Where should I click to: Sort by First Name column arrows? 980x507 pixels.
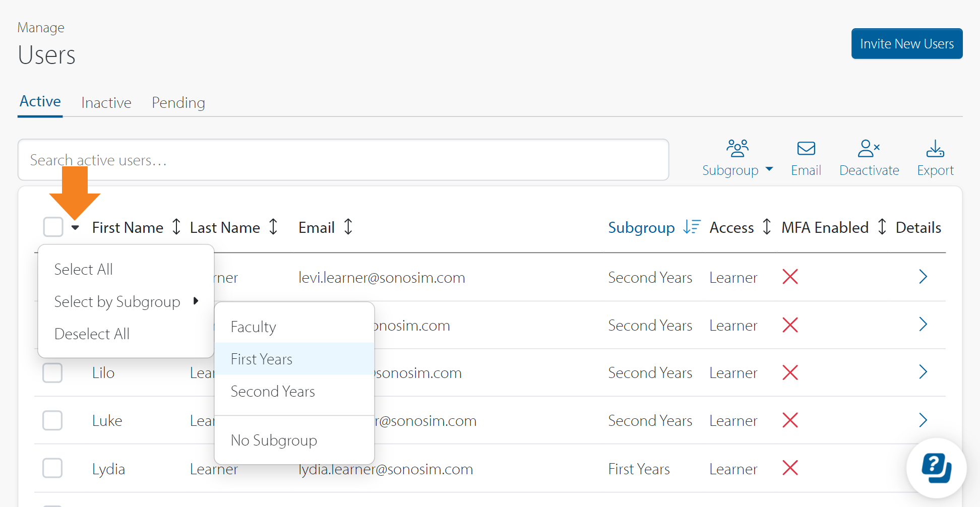click(x=176, y=227)
